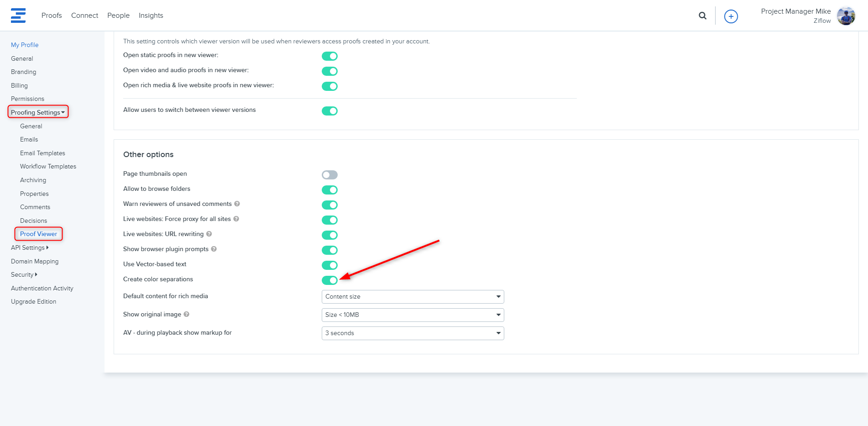This screenshot has height=426, width=868.
Task: Enable Page thumbnails open switch
Action: [329, 175]
